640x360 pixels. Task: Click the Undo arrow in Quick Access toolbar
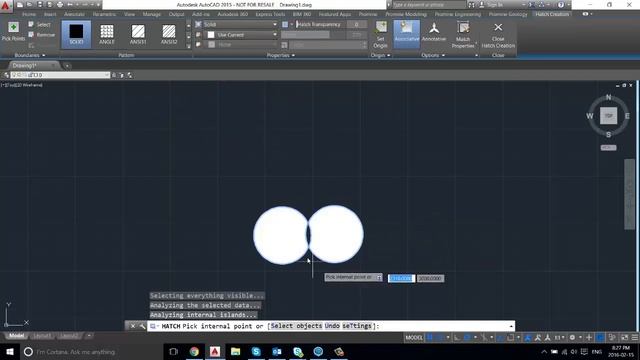pyautogui.click(x=70, y=4)
